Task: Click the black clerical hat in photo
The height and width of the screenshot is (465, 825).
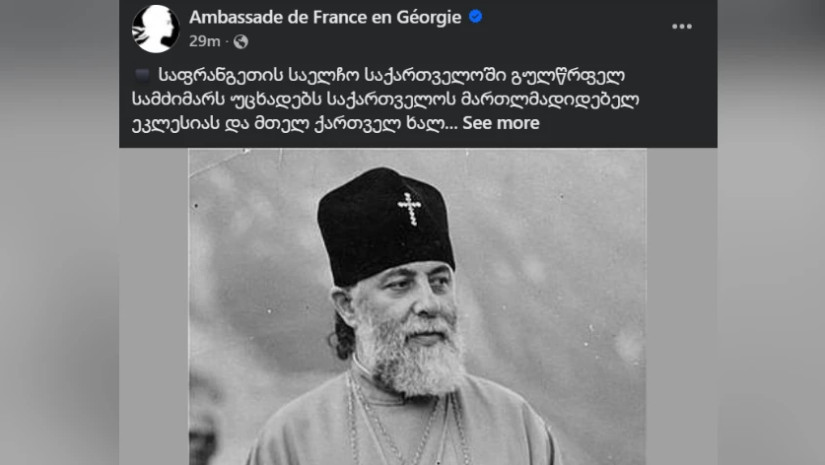Action: coord(385,226)
